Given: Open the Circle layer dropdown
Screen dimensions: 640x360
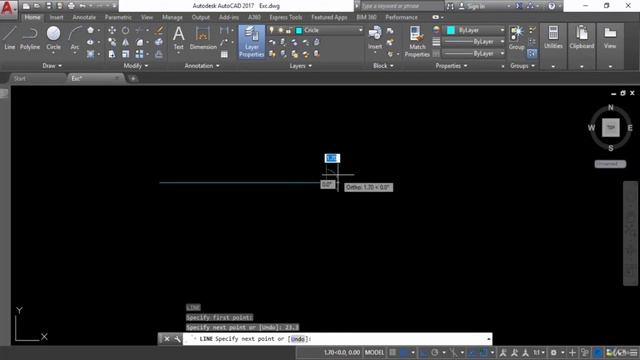Looking at the screenshot, I should 316,30.
